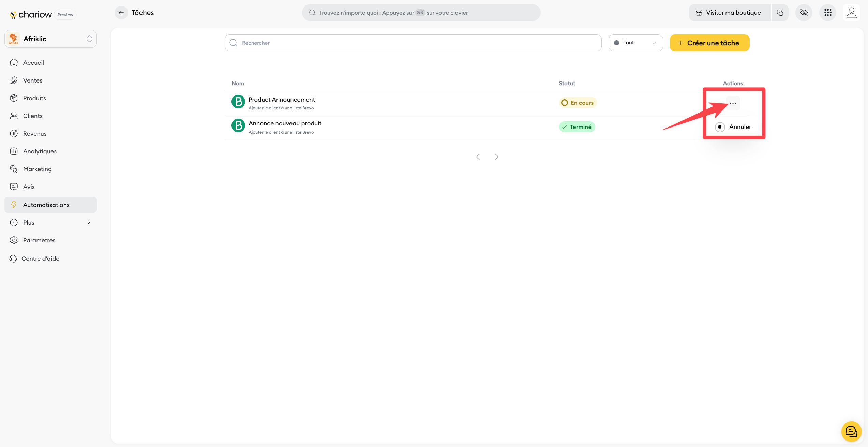Open the chat support bubble icon
Viewport: 868px width, 447px height.
click(x=851, y=432)
